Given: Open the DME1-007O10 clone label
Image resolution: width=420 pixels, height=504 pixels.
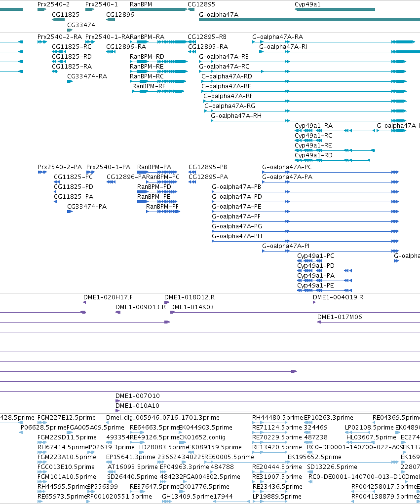Looking at the screenshot, I should click(x=138, y=396).
